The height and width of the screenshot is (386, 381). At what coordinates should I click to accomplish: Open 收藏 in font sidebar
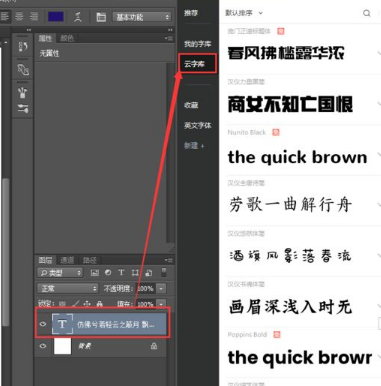pos(191,105)
